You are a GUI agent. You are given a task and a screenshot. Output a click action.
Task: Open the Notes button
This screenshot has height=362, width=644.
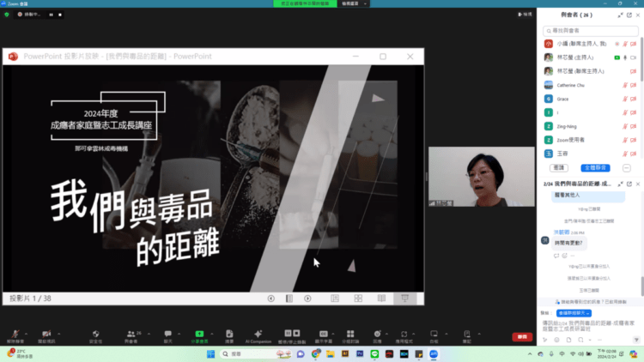pyautogui.click(x=467, y=335)
